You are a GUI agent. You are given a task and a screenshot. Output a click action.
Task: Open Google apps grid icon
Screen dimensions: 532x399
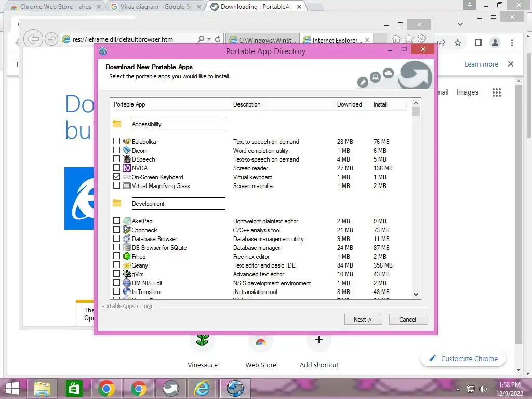click(496, 92)
